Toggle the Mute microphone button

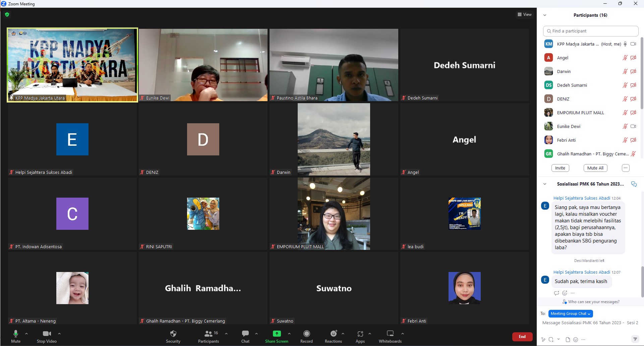click(x=16, y=336)
